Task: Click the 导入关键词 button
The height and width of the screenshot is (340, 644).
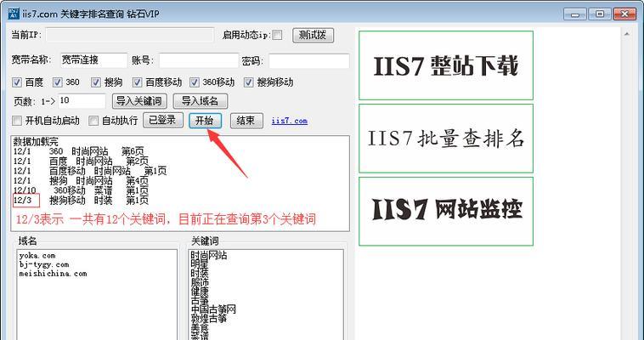Action: (x=139, y=101)
